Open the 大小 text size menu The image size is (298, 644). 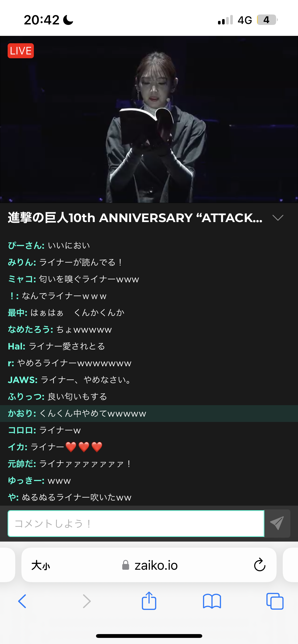pyautogui.click(x=40, y=565)
